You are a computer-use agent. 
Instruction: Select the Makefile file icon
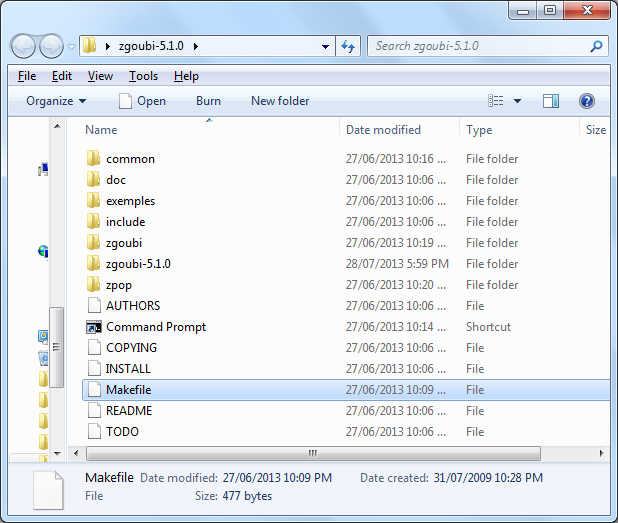tap(94, 389)
